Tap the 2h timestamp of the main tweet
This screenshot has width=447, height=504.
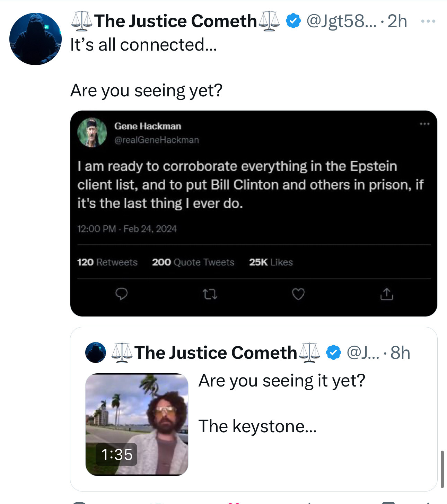[397, 21]
